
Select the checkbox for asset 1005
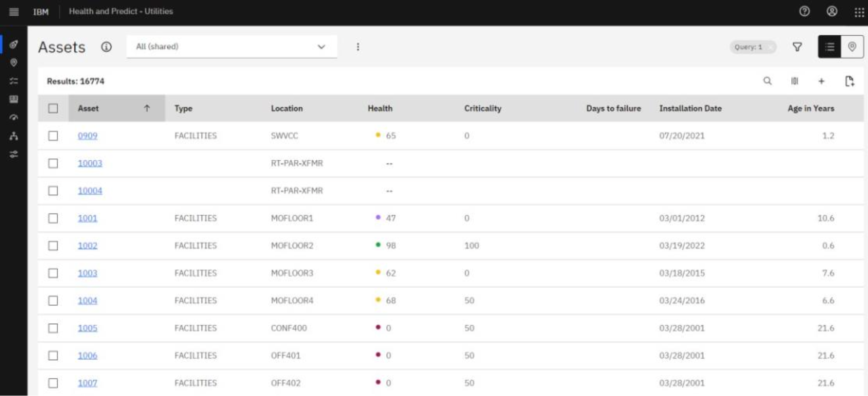coord(53,328)
